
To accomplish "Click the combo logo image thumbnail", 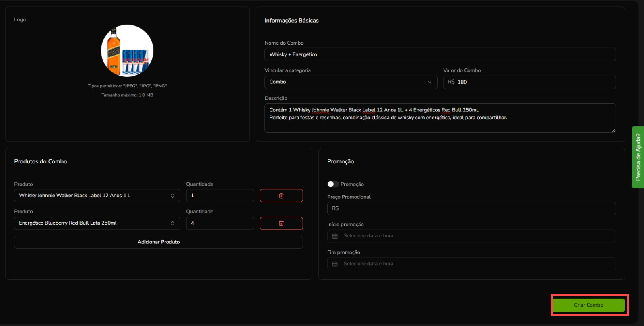I will coord(127,51).
